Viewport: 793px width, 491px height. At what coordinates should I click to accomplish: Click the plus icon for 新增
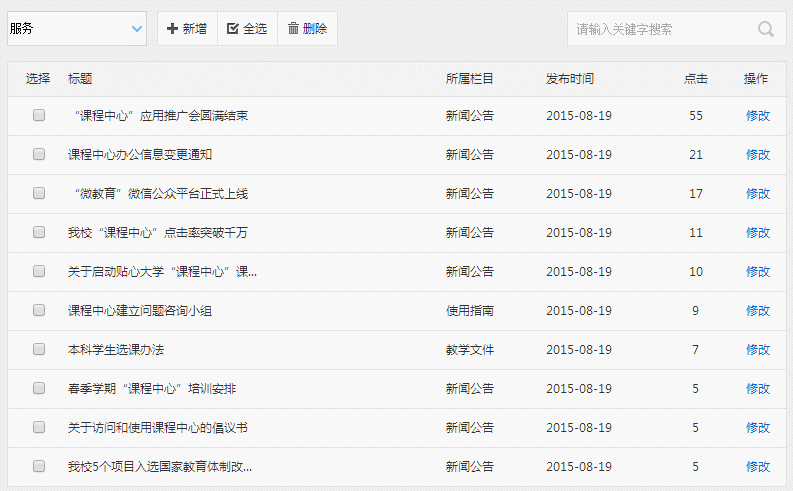pos(172,29)
